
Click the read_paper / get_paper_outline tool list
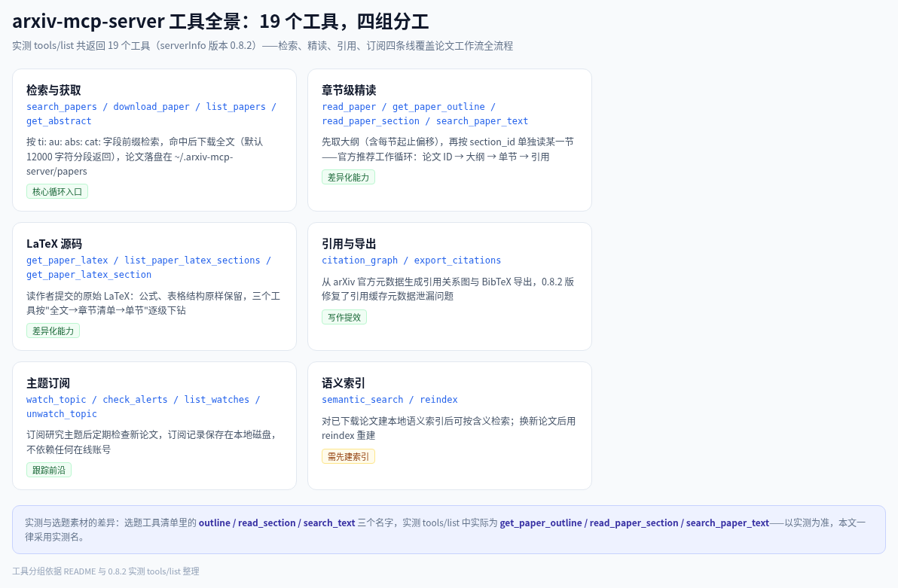[425, 114]
